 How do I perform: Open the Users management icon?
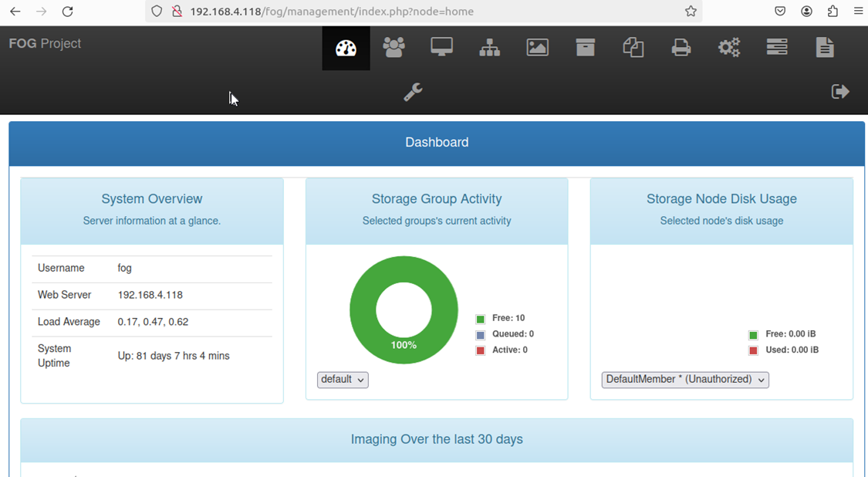click(x=393, y=48)
